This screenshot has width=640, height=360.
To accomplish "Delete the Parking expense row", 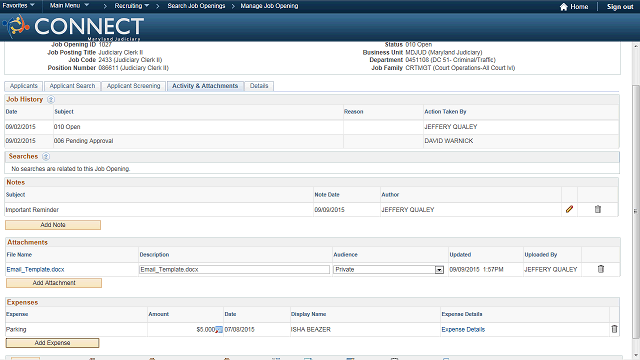I will click(x=614, y=329).
